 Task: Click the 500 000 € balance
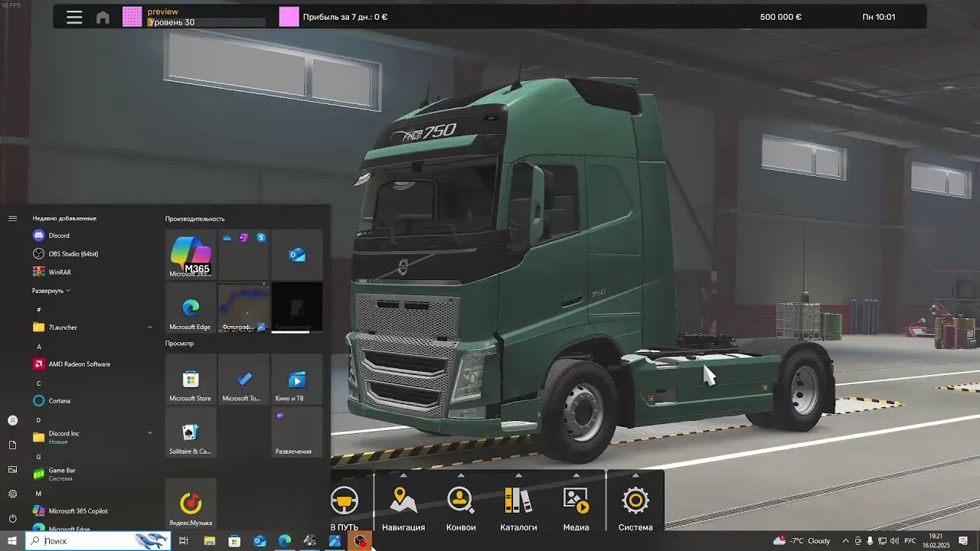[x=781, y=17]
